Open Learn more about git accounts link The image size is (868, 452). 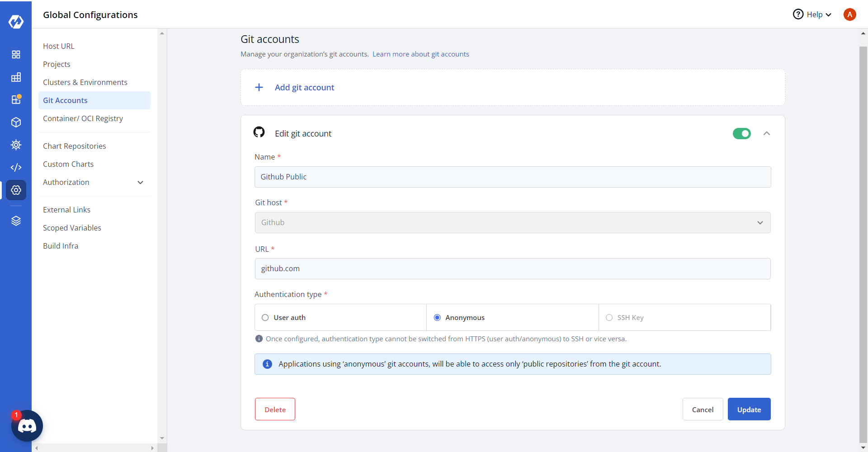[420, 54]
